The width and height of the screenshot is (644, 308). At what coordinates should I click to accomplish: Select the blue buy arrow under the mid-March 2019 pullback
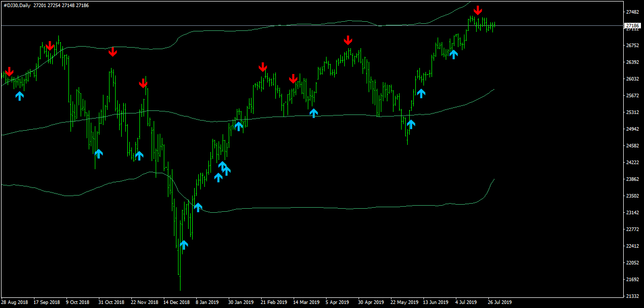[x=313, y=113]
